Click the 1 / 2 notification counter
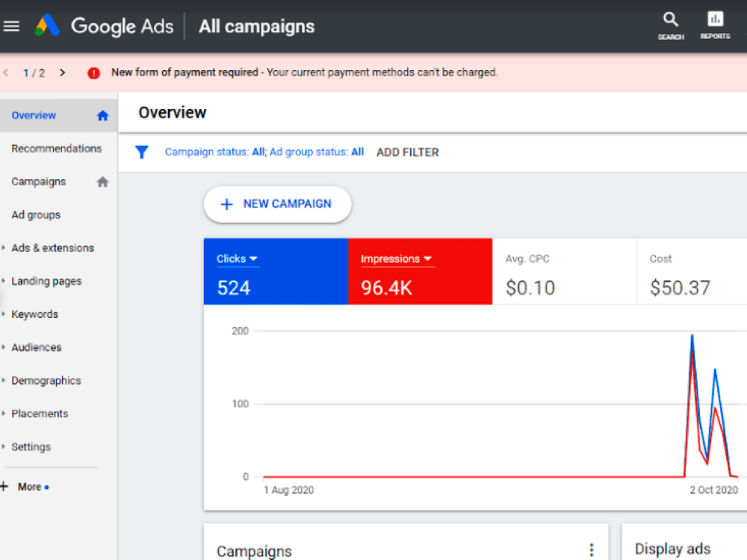The height and width of the screenshot is (560, 747). (34, 73)
